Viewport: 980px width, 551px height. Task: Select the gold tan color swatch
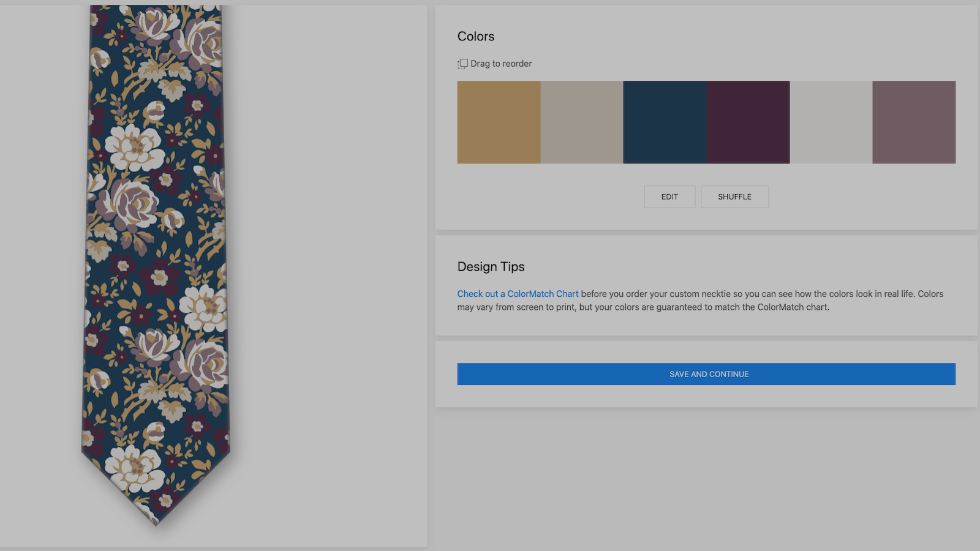[x=499, y=122]
